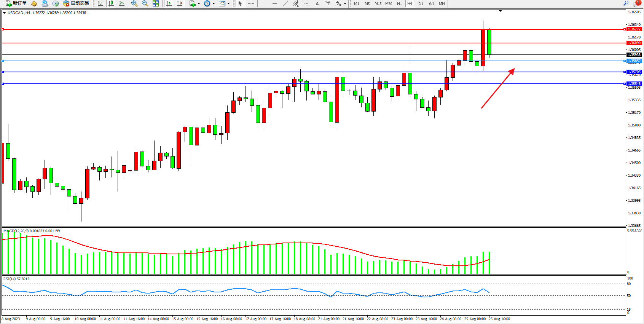Switch timeframe to M15
Viewport: 644px width, 324px height.
(378, 3)
